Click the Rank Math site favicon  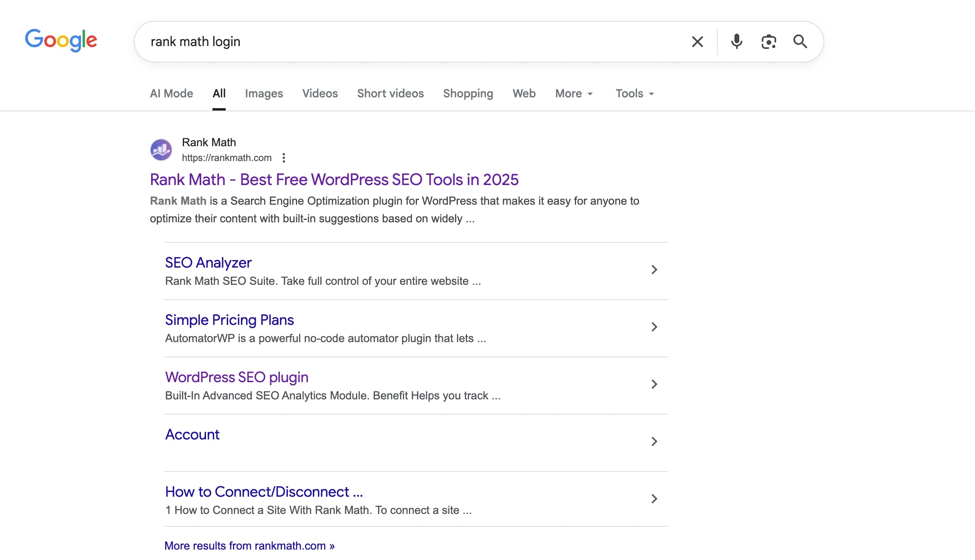161,150
